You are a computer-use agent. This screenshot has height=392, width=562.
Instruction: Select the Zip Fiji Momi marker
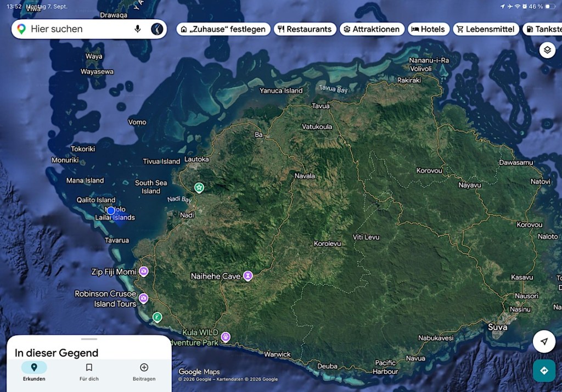(x=144, y=271)
